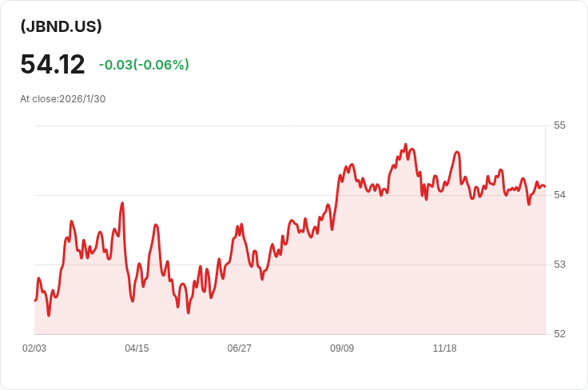
Task: Select the 02/03 date on the x-axis
Action: click(x=34, y=348)
